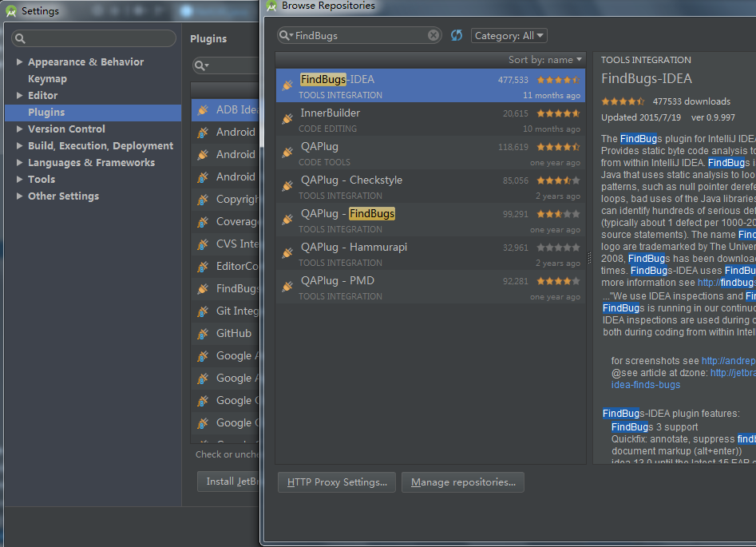Click the 477533 downloads text
Image resolution: width=756 pixels, height=547 pixels.
(x=691, y=101)
